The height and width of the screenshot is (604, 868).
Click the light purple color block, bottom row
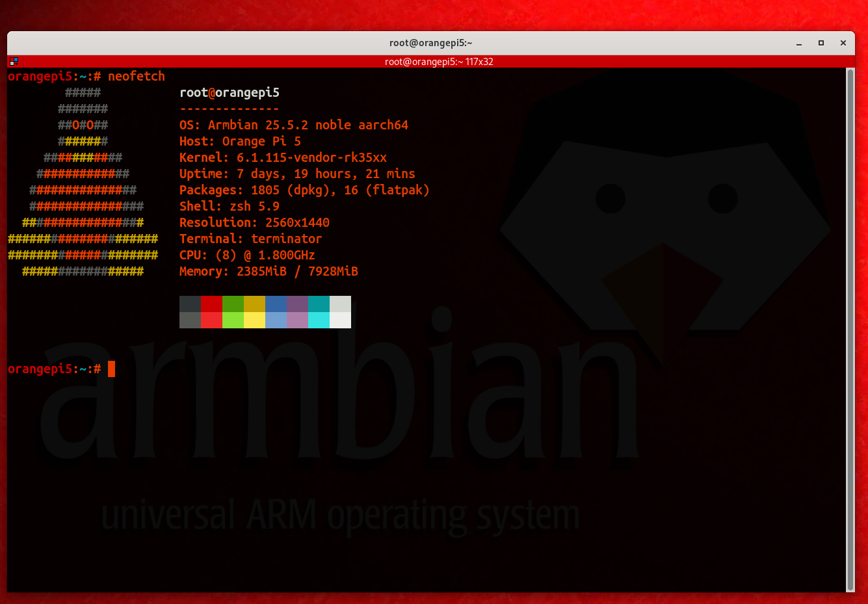(x=297, y=320)
